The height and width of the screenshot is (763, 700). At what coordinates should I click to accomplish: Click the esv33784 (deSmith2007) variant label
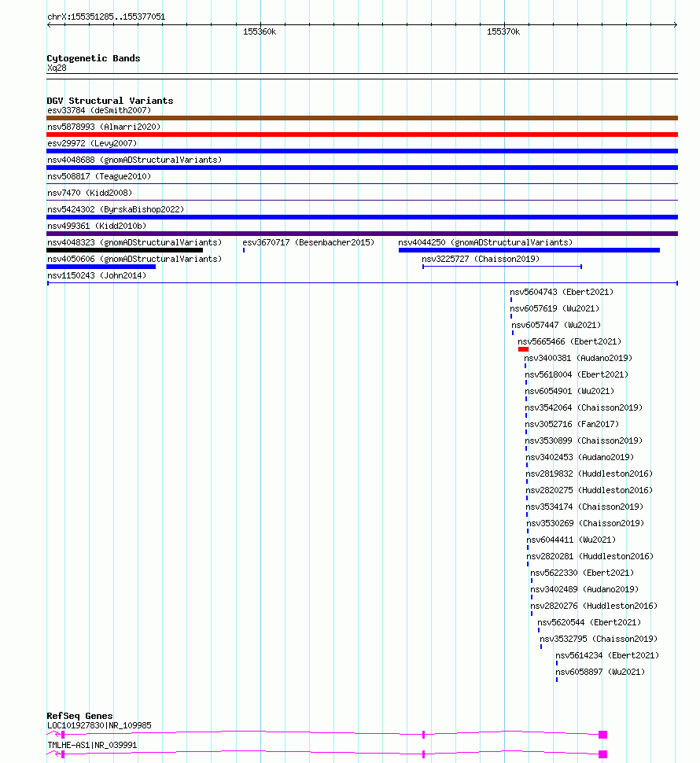coord(99,110)
